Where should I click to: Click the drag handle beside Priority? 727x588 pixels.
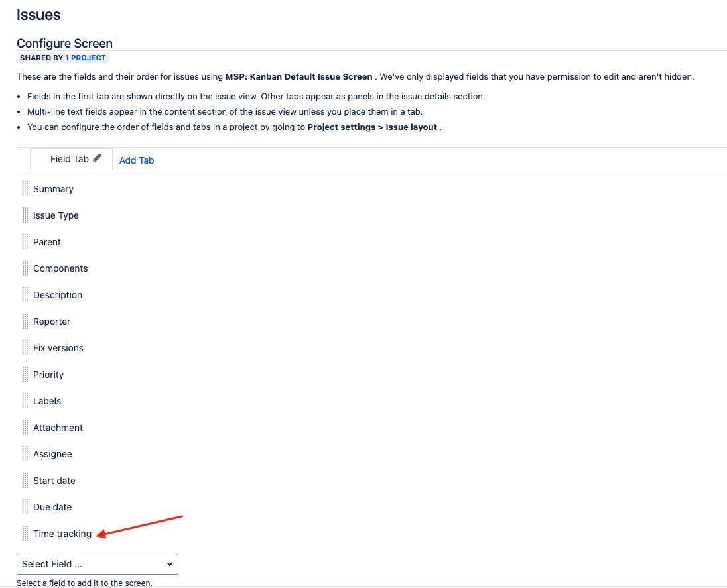(x=25, y=375)
